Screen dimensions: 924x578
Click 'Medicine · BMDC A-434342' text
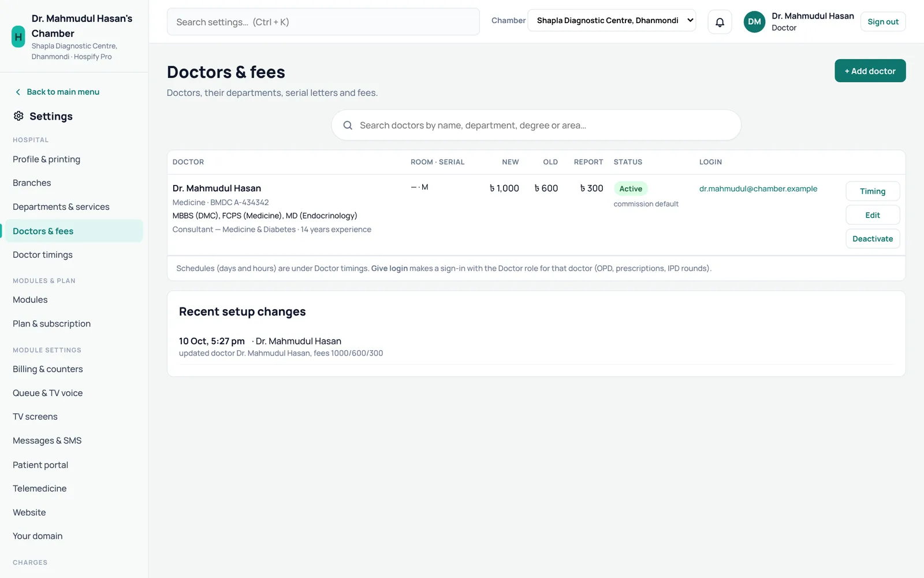click(x=221, y=202)
